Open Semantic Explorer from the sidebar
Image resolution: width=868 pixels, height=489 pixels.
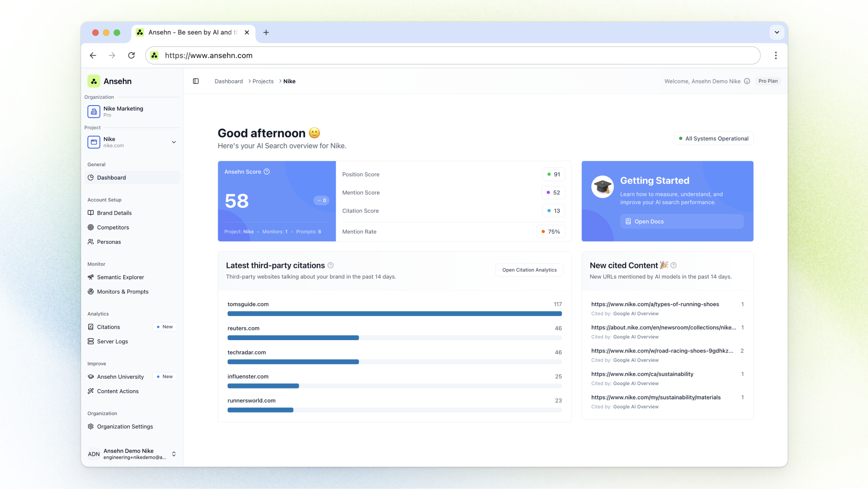[120, 277]
